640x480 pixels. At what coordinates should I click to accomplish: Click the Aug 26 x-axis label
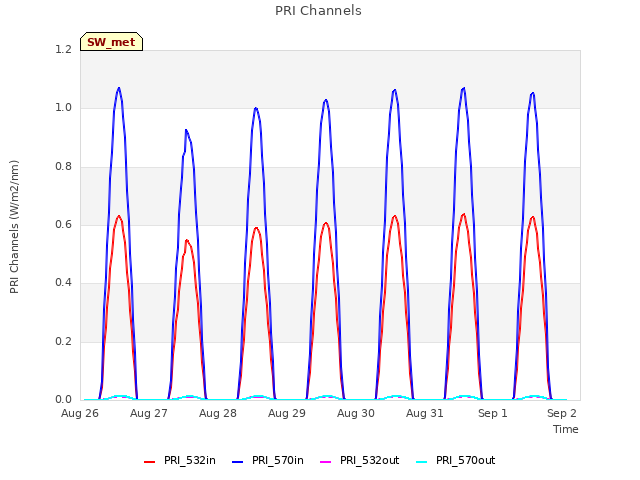(x=80, y=413)
